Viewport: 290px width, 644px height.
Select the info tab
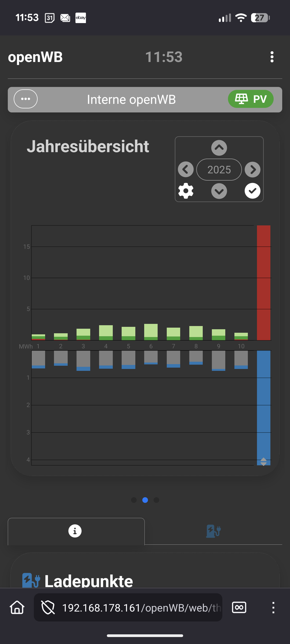coord(75,531)
